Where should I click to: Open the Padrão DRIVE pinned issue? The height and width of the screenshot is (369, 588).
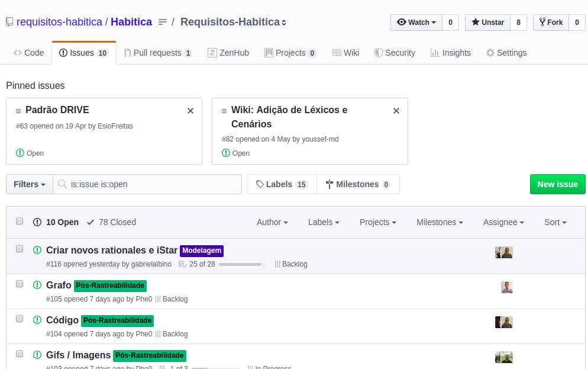coord(57,110)
